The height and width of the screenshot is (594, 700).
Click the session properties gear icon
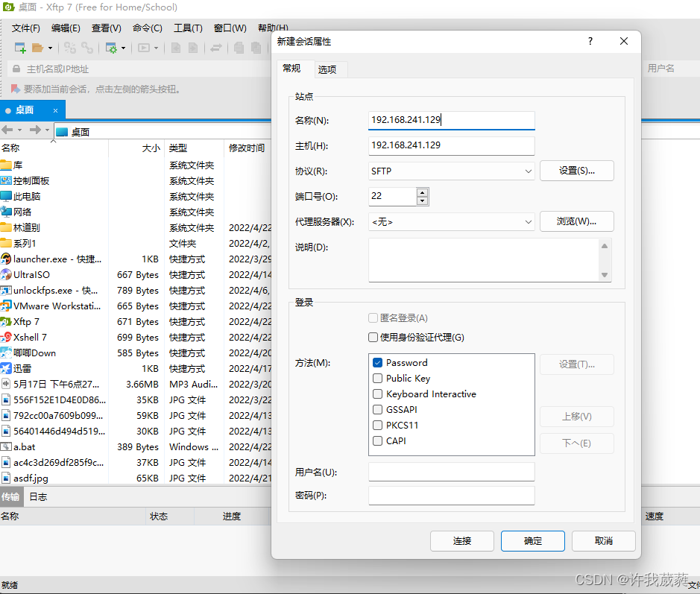pyautogui.click(x=111, y=48)
